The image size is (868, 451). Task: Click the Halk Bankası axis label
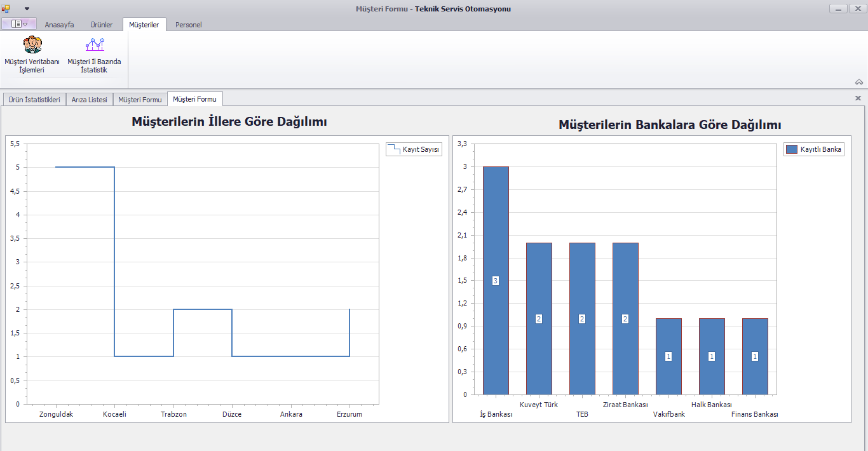point(712,405)
